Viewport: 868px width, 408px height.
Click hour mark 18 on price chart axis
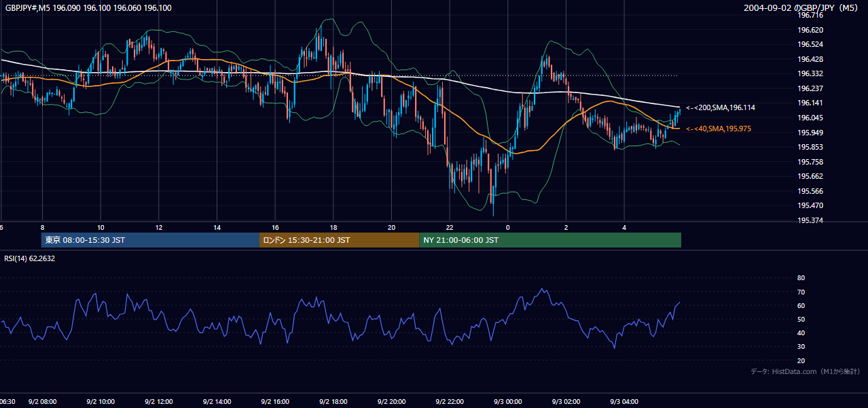click(x=333, y=226)
